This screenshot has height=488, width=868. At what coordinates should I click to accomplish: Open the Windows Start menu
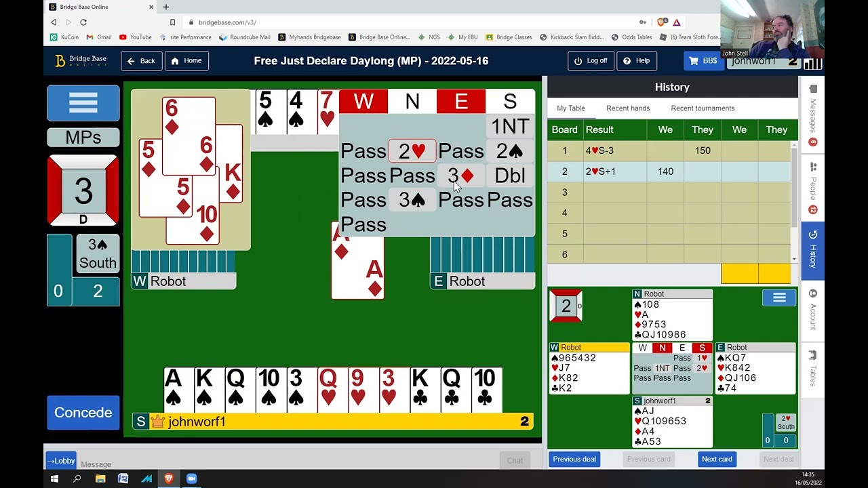[54, 479]
